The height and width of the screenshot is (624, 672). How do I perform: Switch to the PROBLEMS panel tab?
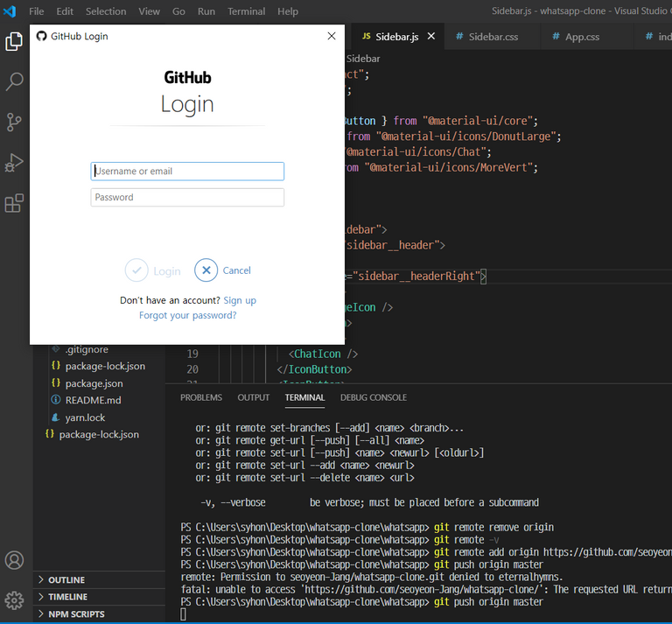(x=201, y=397)
